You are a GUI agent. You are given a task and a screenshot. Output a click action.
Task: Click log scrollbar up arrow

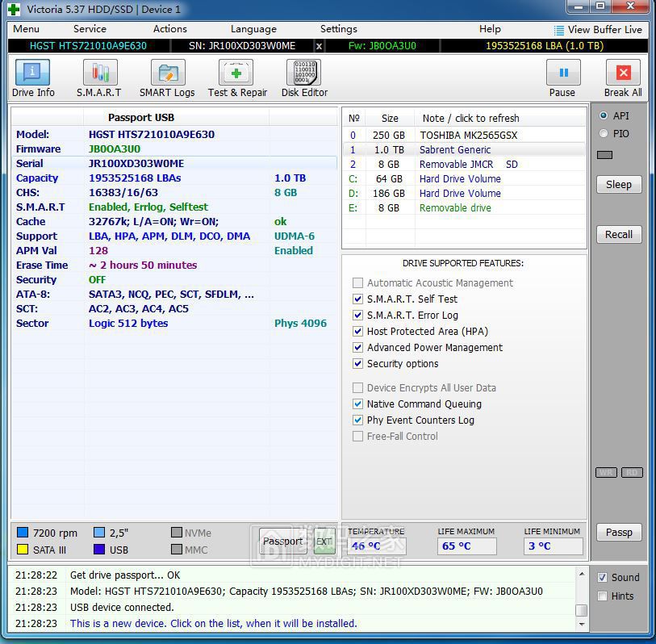point(581,574)
